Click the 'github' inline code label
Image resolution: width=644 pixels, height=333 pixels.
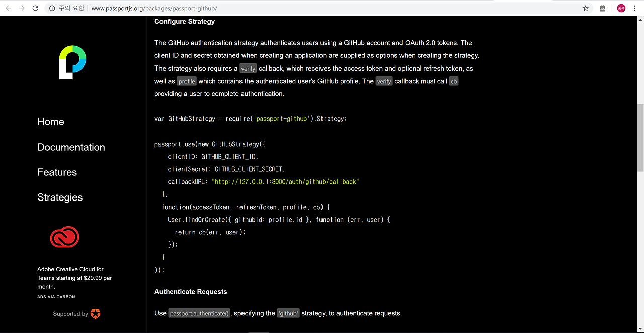tap(289, 313)
